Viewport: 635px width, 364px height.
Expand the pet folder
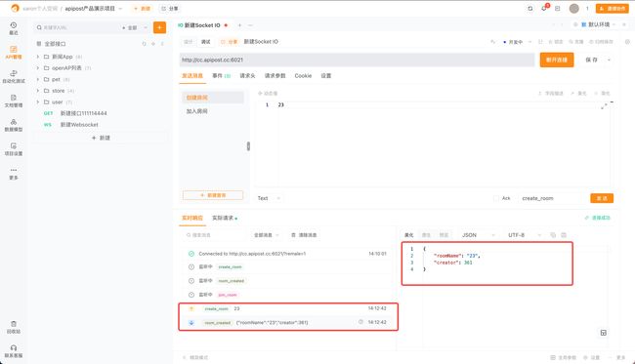click(x=38, y=79)
